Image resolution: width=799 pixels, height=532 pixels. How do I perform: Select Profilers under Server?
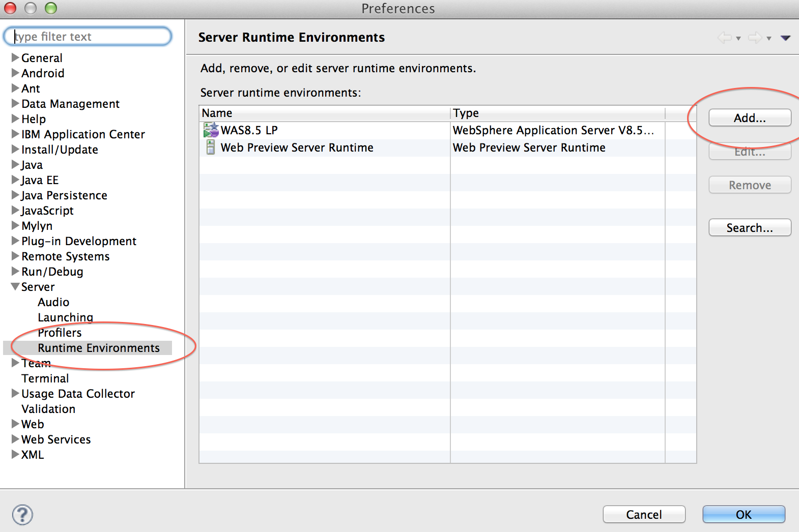tap(60, 333)
